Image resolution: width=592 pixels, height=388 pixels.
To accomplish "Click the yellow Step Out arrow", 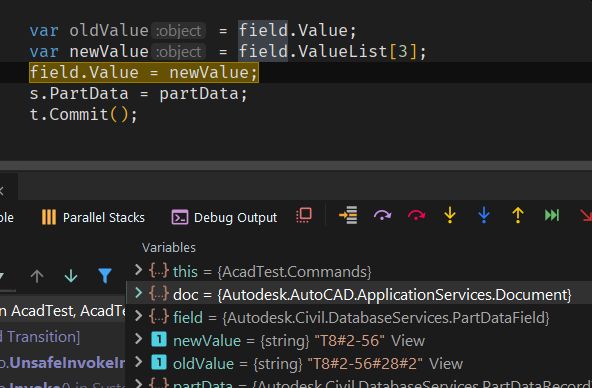I will [518, 216].
